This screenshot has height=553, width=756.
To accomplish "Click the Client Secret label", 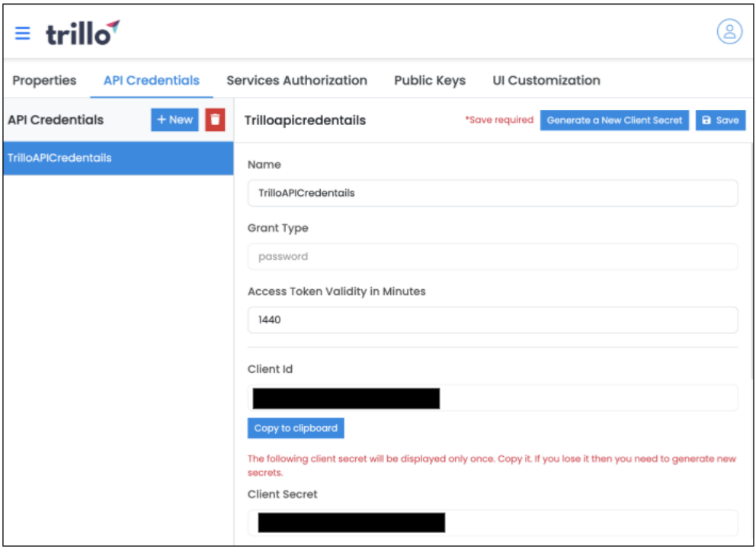I will point(282,494).
